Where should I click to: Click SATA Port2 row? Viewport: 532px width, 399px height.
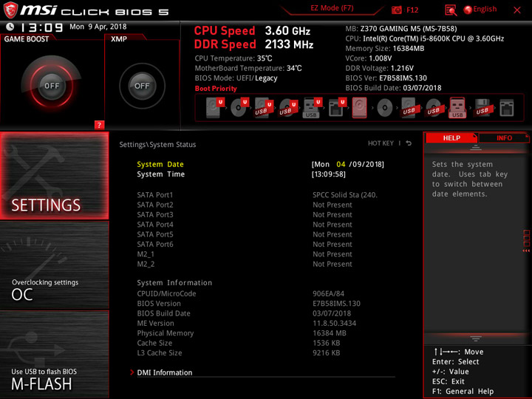245,205
